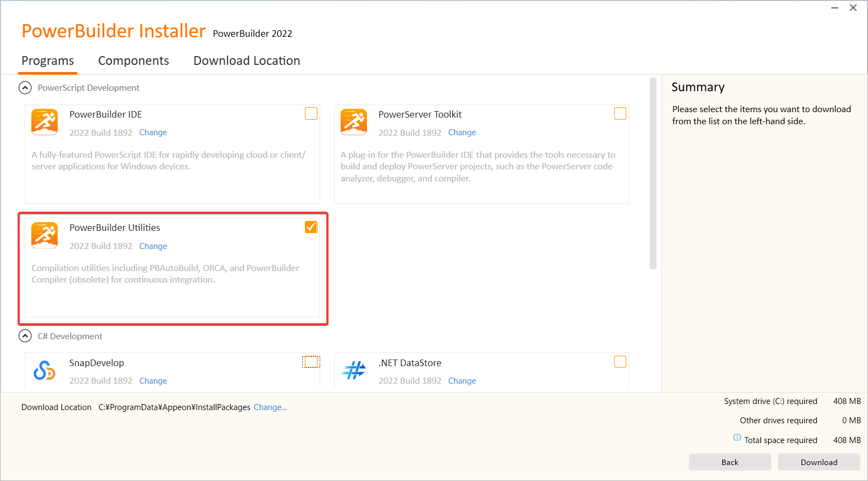Click the programs list vertical scrollbar
The image size is (868, 481).
[x=653, y=173]
